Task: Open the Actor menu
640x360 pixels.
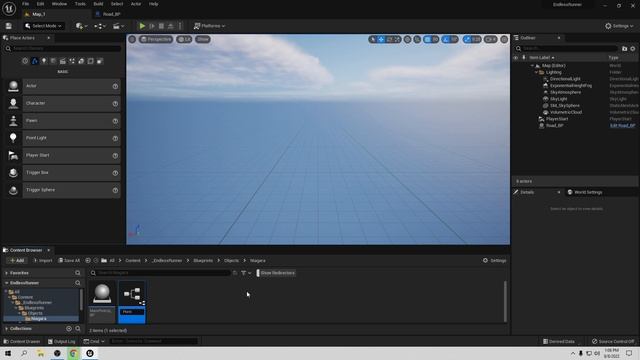Action: tap(136, 4)
